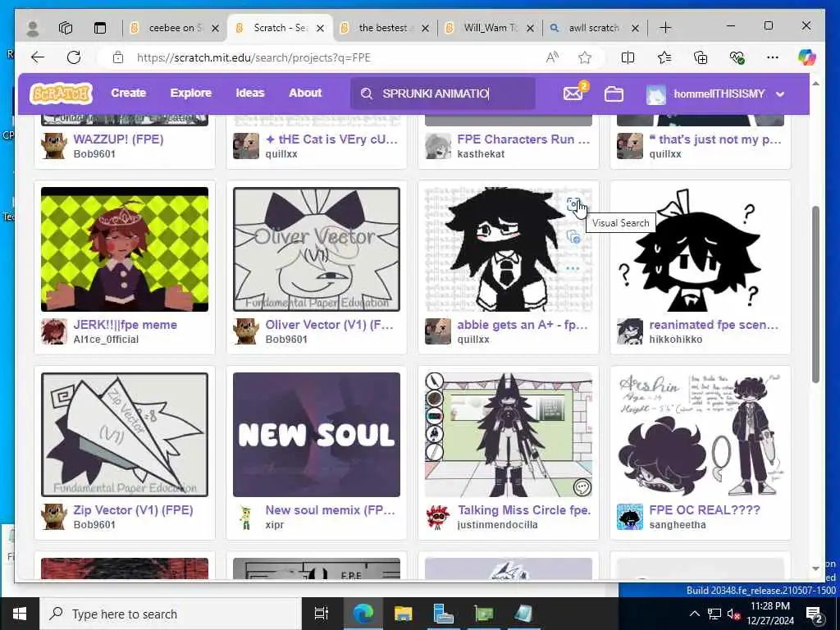Image resolution: width=840 pixels, height=630 pixels.
Task: Switch to the 'ceebee on S' tab
Action: [174, 28]
